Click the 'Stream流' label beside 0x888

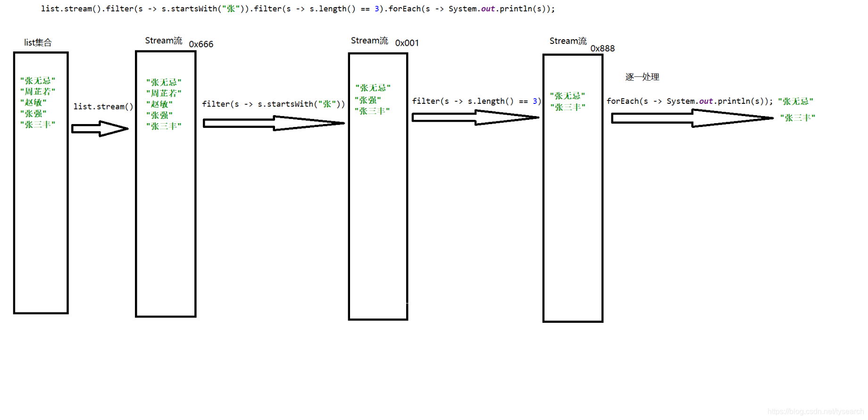tap(568, 41)
